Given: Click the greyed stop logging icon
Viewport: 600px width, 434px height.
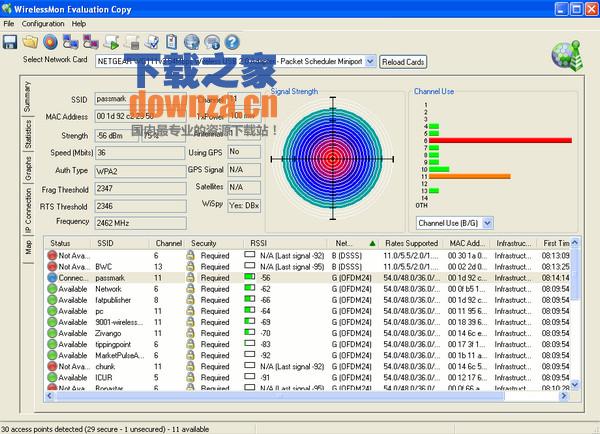Looking at the screenshot, I should [132, 42].
